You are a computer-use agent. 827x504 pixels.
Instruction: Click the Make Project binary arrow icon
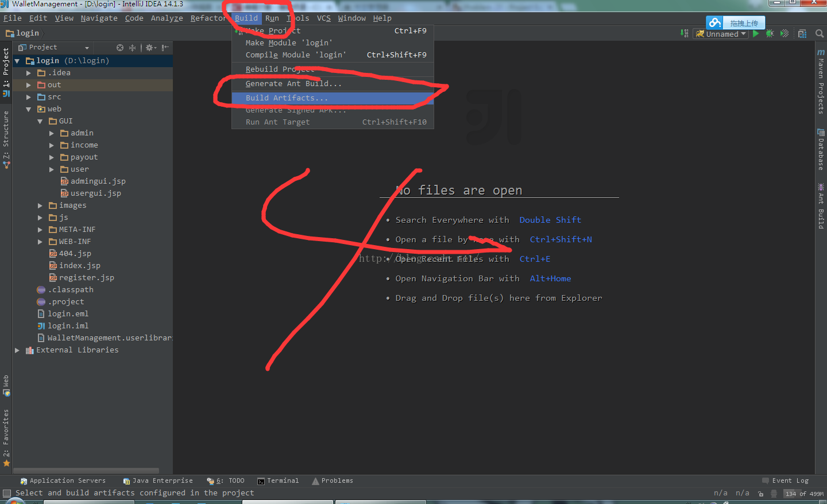pyautogui.click(x=684, y=33)
